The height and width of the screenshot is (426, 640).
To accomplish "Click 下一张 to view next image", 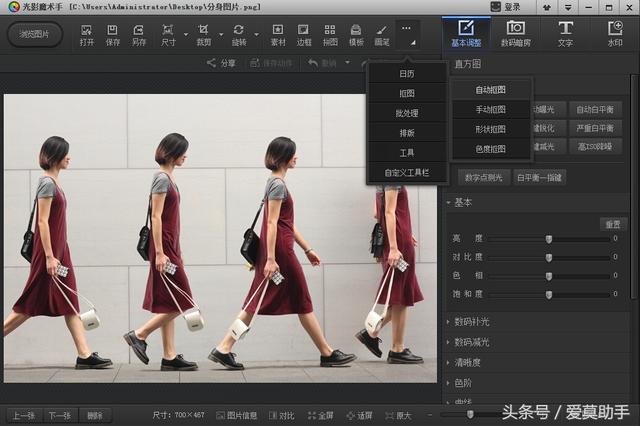I will [x=59, y=415].
